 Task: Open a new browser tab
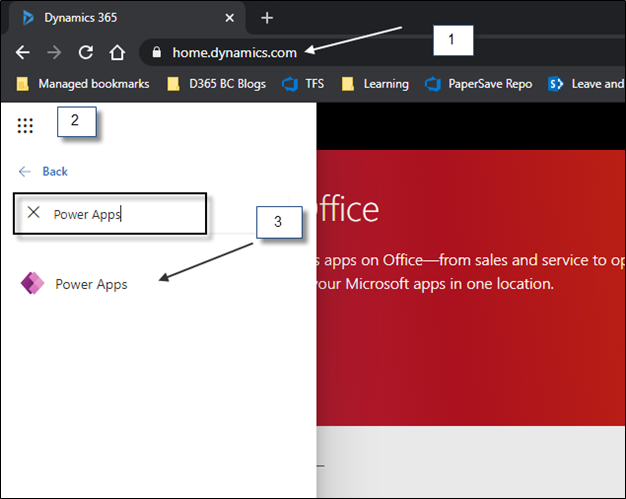(267, 18)
